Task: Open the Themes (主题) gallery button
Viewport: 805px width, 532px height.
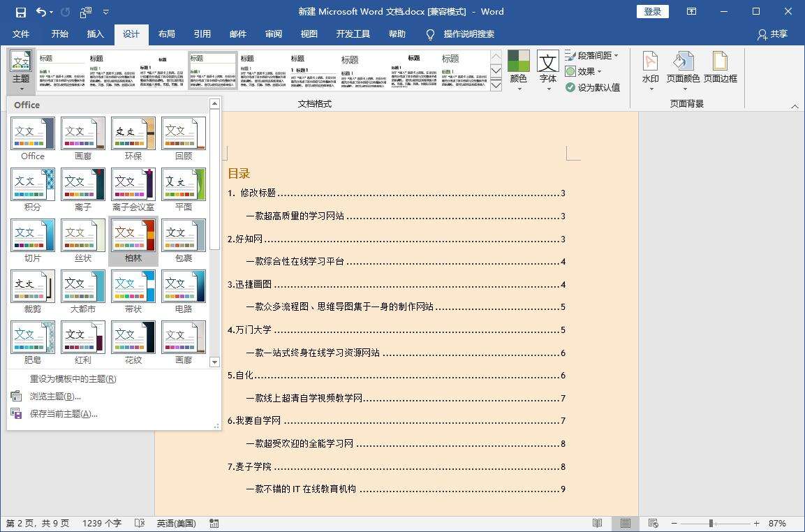Action: (21, 71)
